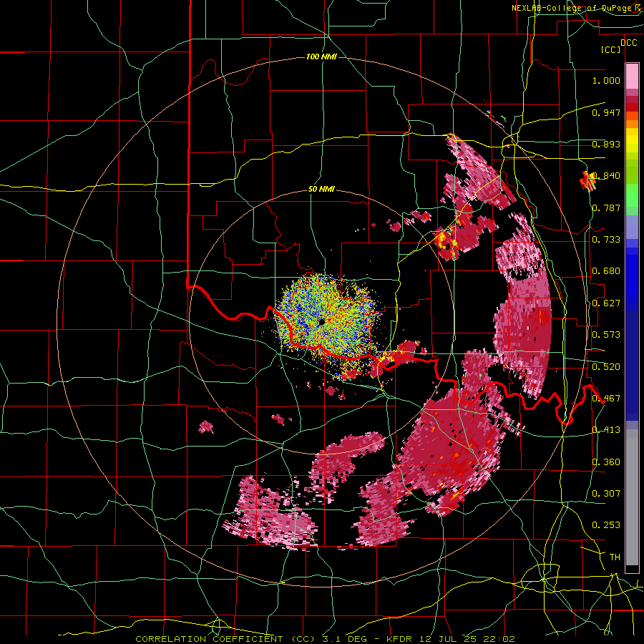Click the 0.520 scale value
Viewport: 644px width, 644px height.
tap(606, 367)
